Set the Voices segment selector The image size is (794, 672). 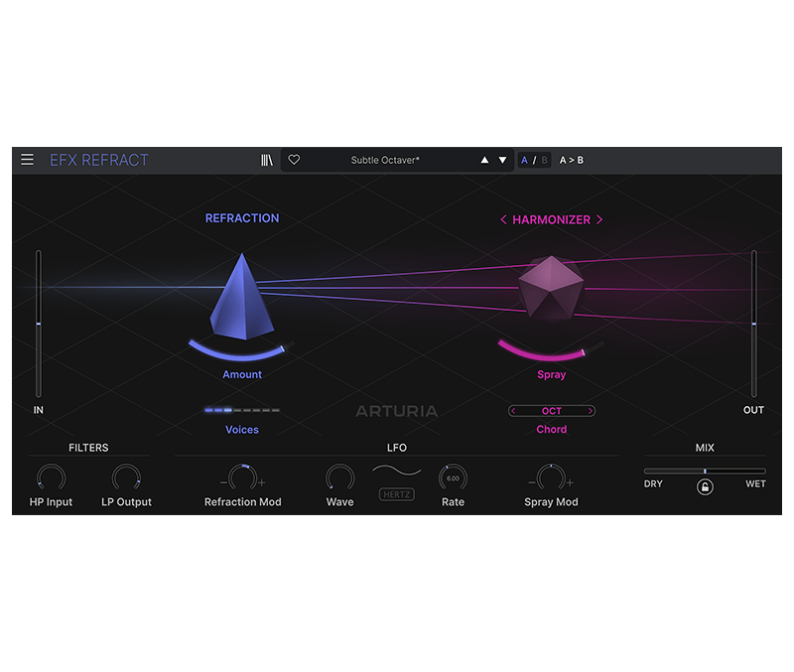pyautogui.click(x=242, y=410)
